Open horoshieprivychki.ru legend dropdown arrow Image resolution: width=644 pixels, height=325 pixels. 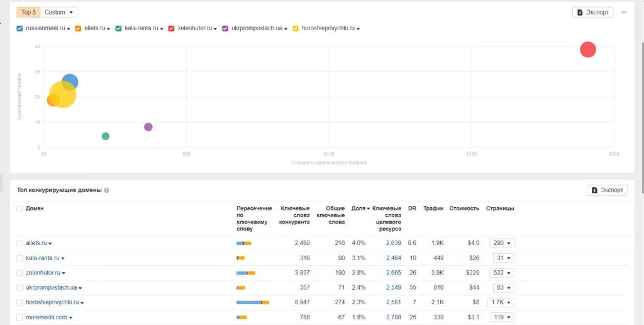[x=358, y=29]
